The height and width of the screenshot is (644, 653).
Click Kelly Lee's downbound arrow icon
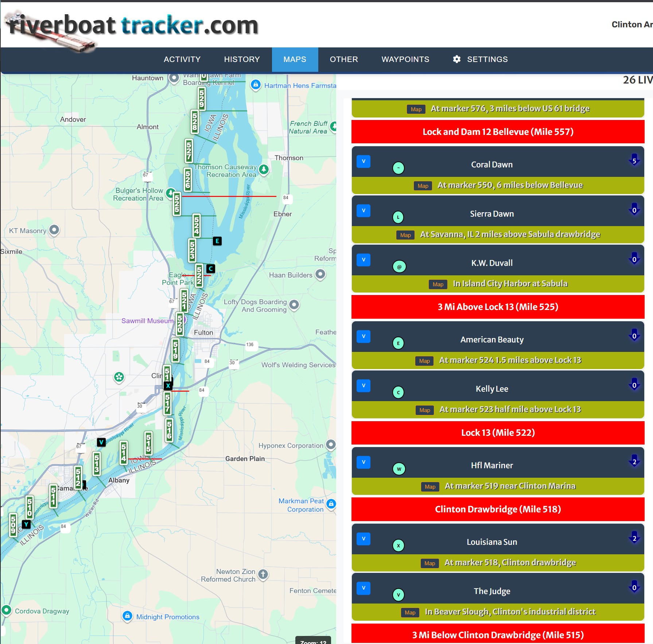[634, 385]
